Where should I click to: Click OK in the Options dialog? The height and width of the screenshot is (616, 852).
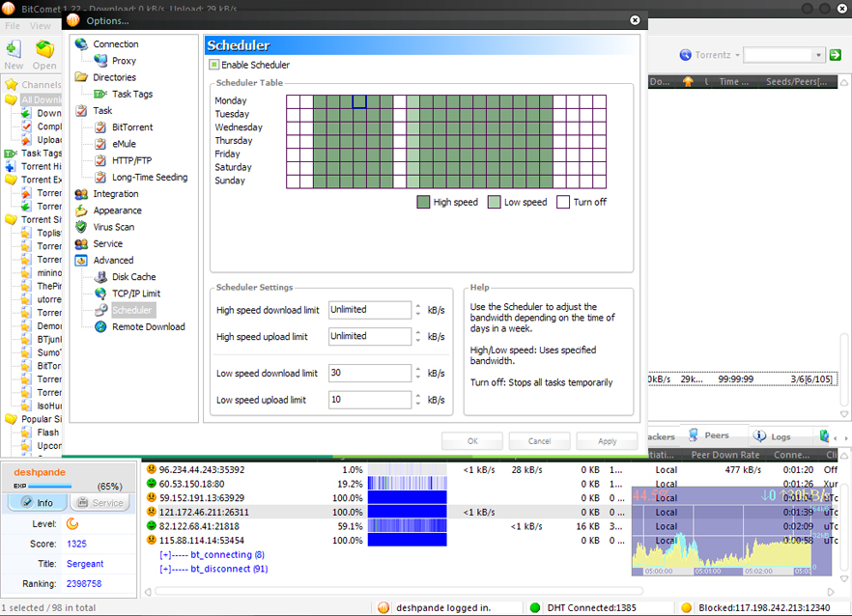472,441
